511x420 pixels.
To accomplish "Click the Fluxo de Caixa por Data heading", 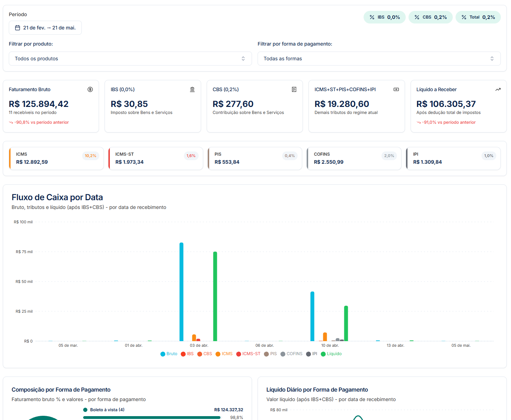I will point(57,197).
